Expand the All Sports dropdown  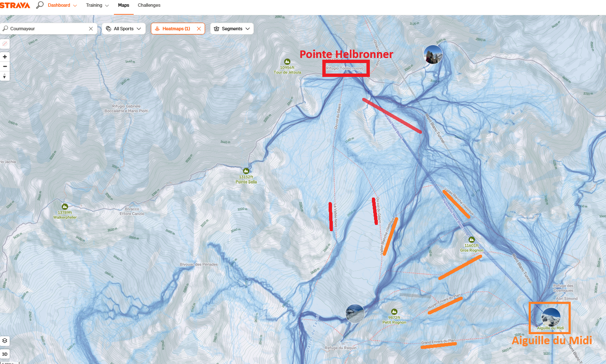tap(124, 29)
